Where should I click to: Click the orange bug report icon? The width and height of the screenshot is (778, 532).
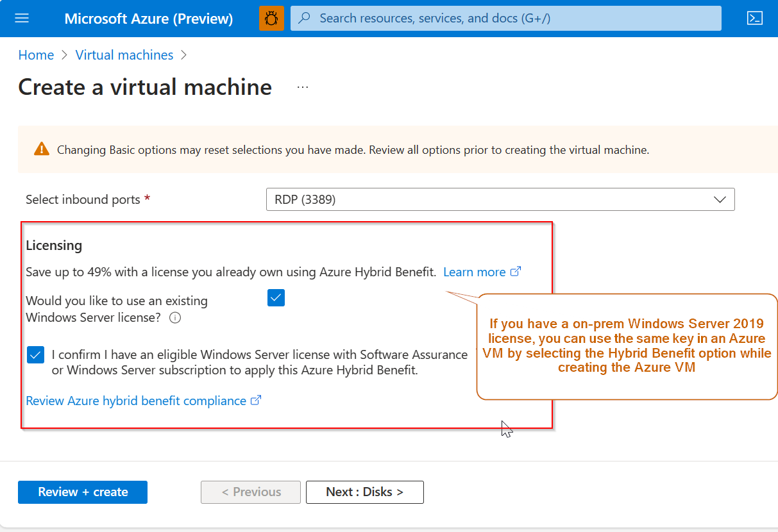[271, 19]
